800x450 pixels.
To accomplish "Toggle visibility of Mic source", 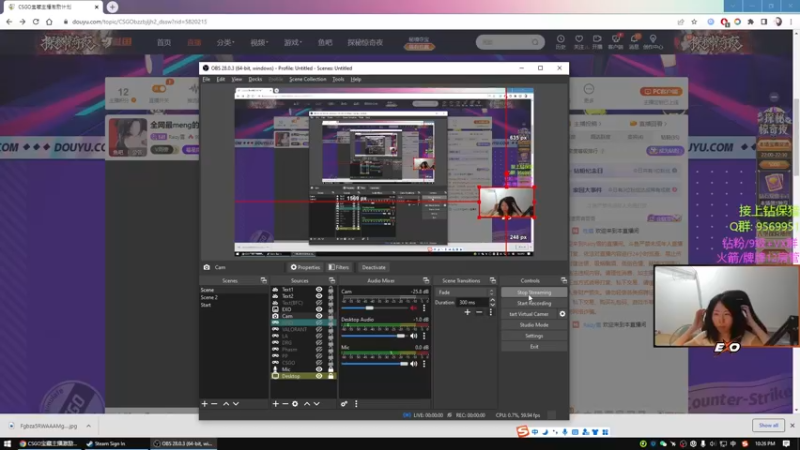I will (319, 369).
